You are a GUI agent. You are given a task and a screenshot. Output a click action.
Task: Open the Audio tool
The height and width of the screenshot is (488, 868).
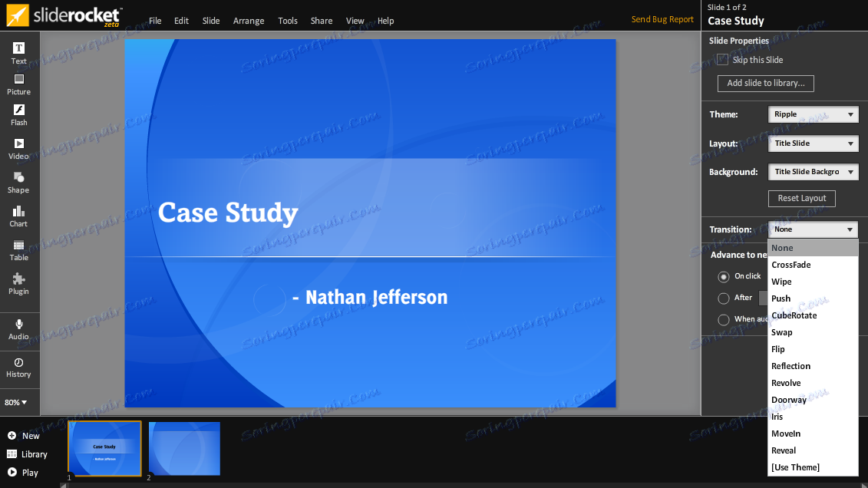tap(19, 329)
